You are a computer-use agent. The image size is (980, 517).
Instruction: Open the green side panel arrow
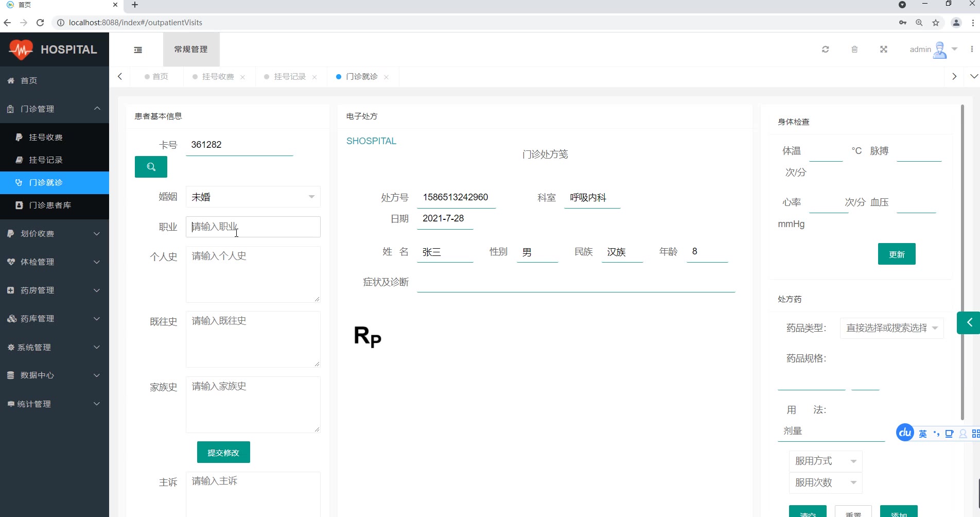coord(969,323)
